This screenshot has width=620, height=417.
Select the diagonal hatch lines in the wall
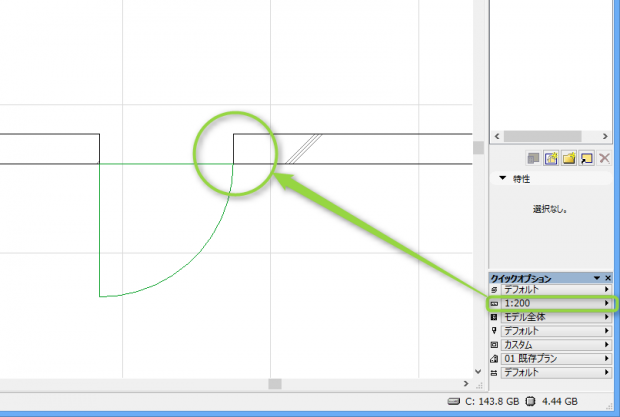pos(304,149)
